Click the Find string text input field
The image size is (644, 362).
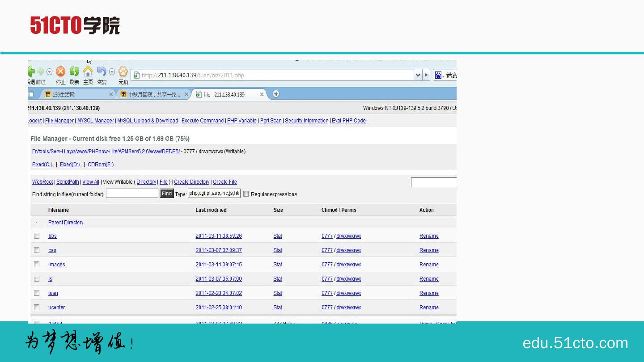pyautogui.click(x=132, y=194)
